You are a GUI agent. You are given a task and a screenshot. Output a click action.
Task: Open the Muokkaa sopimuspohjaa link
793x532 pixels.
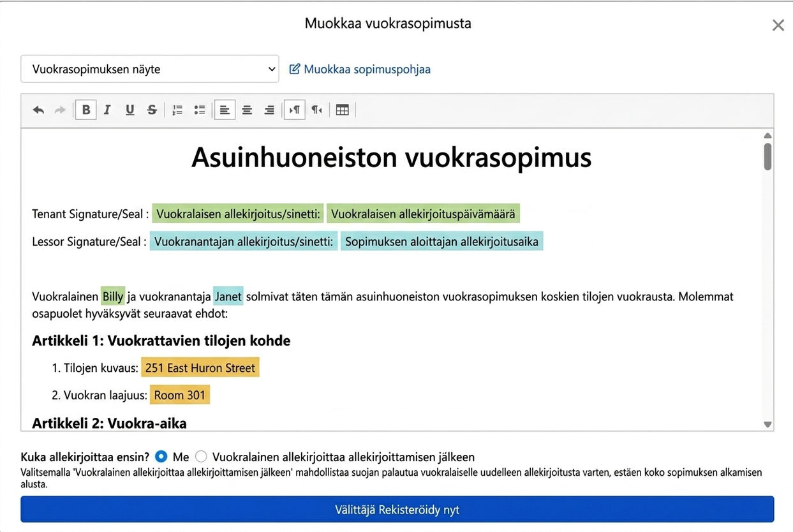click(367, 69)
